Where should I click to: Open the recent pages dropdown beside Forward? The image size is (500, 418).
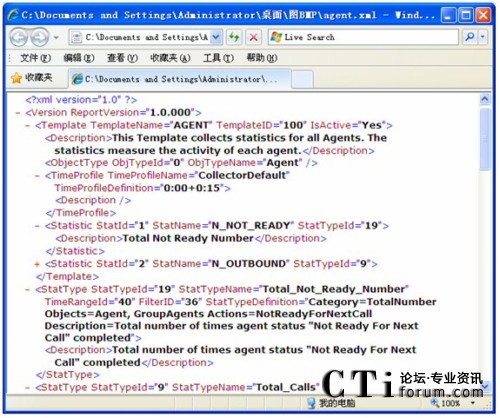56,37
